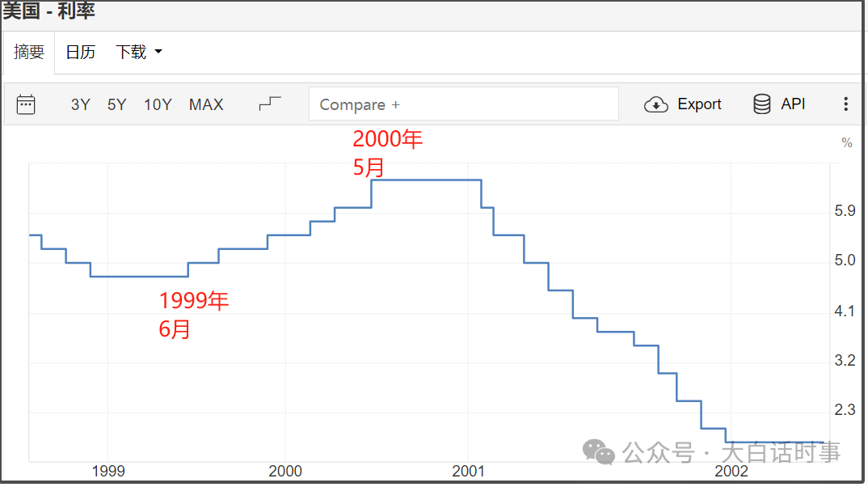Click the API button label
The width and height of the screenshot is (868, 487).
[x=793, y=104]
